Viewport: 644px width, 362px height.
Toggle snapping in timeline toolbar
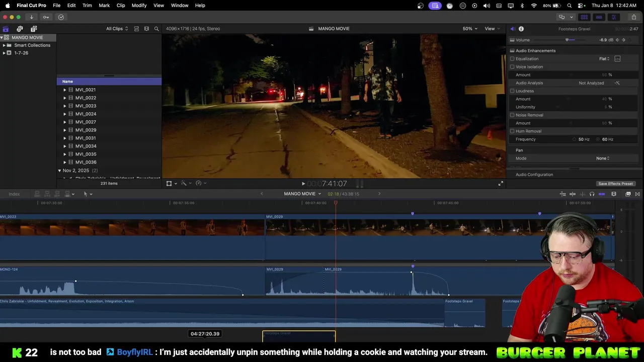pyautogui.click(x=602, y=194)
